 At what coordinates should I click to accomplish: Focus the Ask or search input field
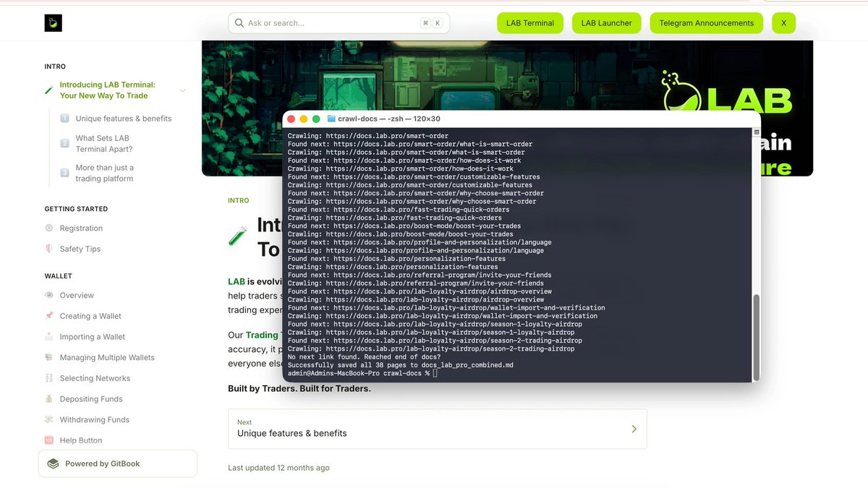point(339,23)
